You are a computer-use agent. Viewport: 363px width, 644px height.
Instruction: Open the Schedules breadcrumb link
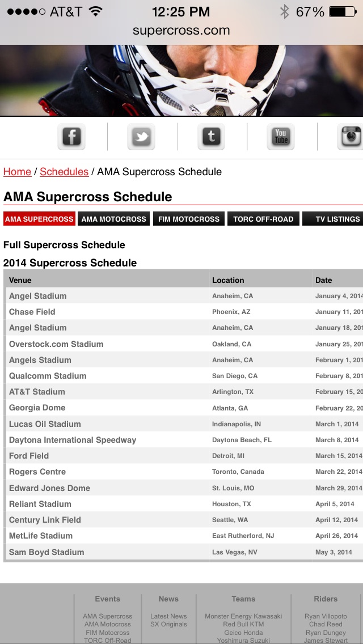tap(64, 172)
